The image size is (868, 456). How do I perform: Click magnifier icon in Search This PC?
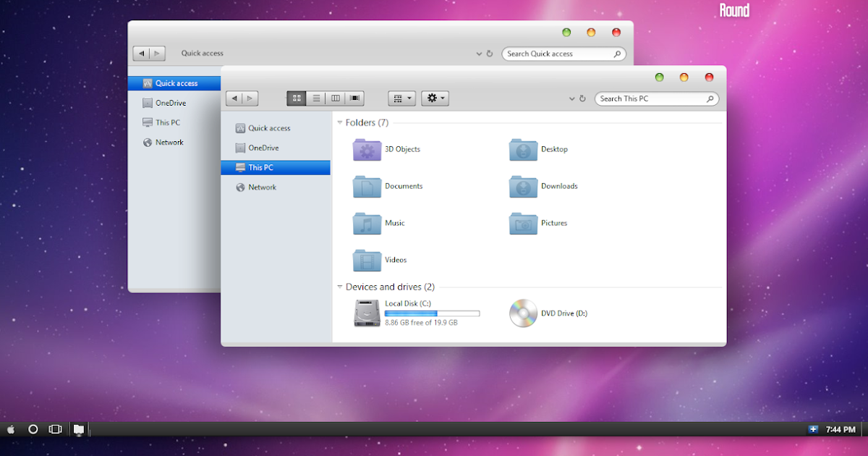[710, 98]
